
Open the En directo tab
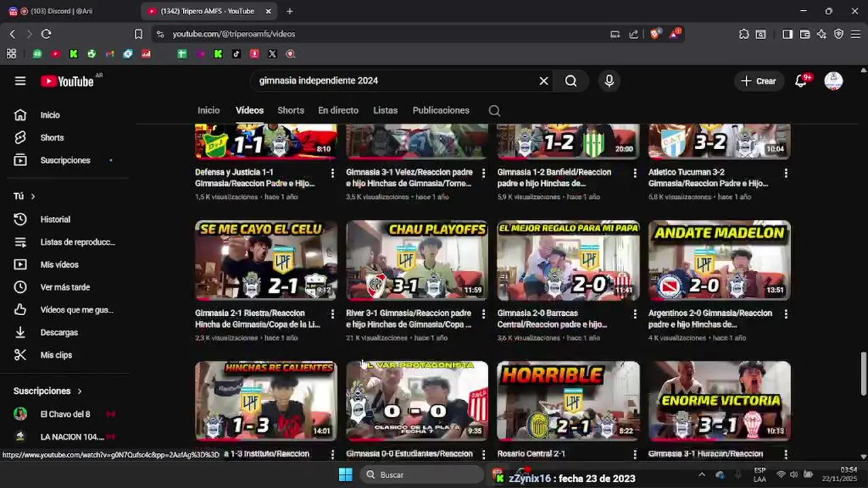338,110
